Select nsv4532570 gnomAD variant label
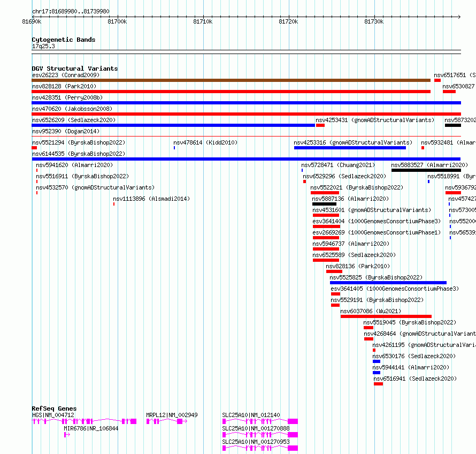Image resolution: width=476 pixels, height=454 pixels. tap(95, 187)
